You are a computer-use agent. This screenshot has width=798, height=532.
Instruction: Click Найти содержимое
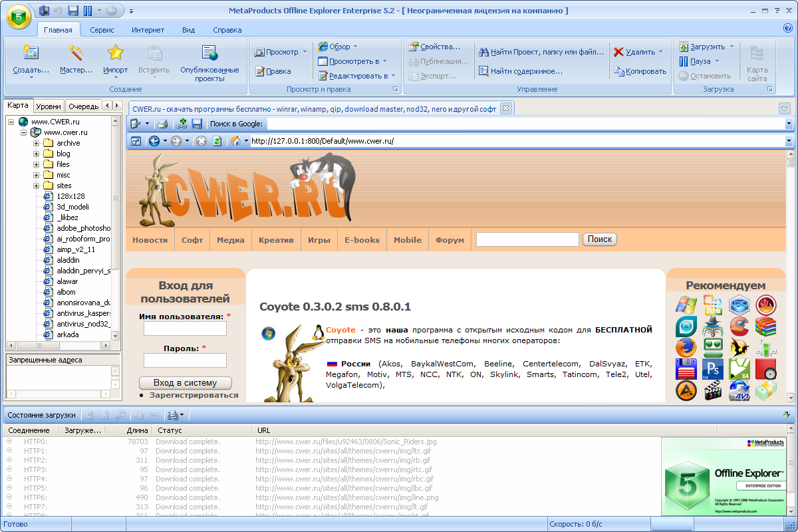tap(521, 70)
